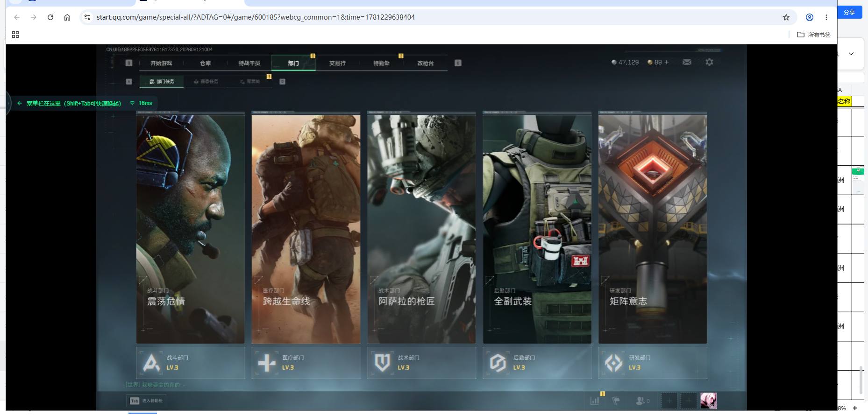
Task: Open the 医疗部门 medical cross icon
Action: 267,363
